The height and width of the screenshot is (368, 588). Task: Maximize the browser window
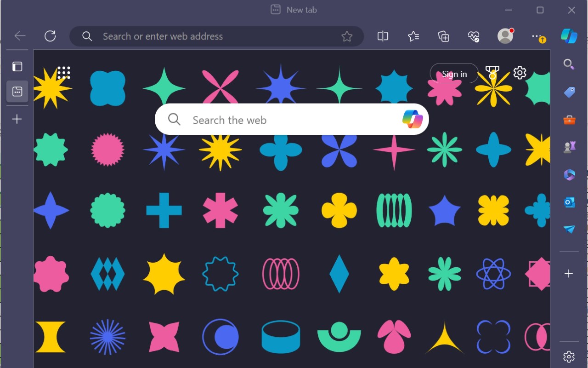click(x=540, y=10)
